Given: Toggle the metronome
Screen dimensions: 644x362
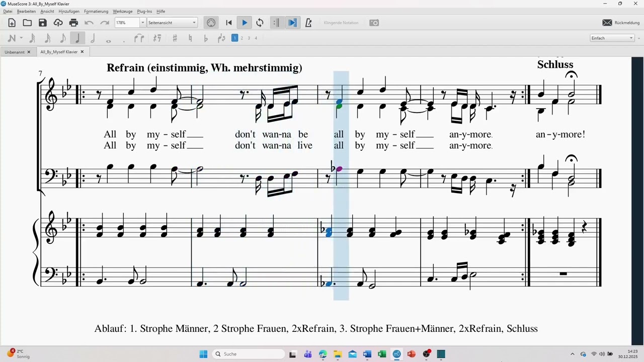Looking at the screenshot, I should pos(308,23).
